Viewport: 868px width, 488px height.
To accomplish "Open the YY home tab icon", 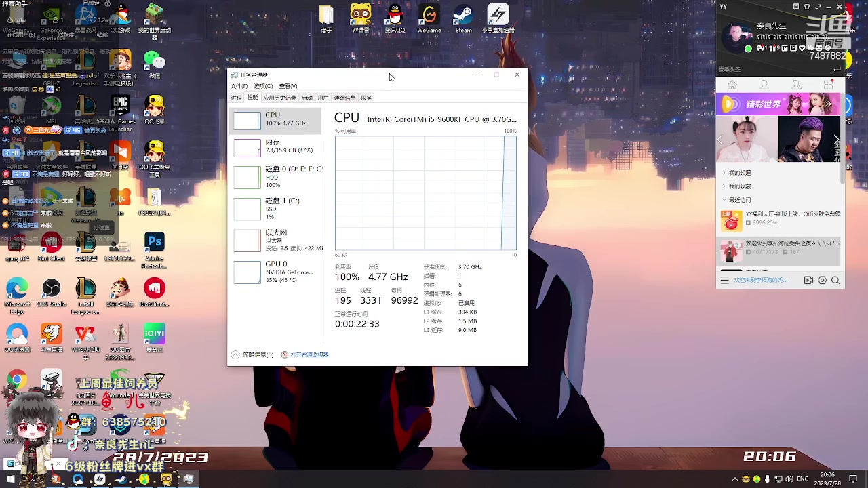I will (732, 85).
